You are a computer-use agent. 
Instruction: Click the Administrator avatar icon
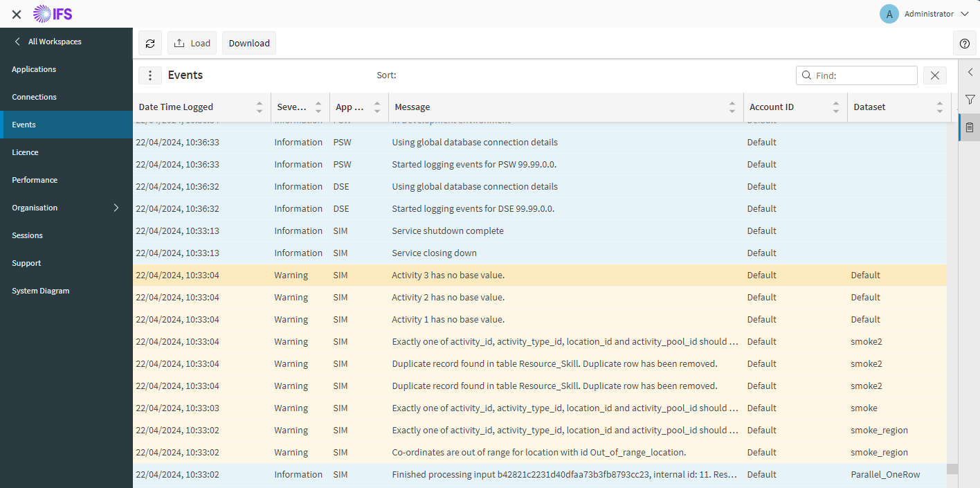pyautogui.click(x=889, y=14)
